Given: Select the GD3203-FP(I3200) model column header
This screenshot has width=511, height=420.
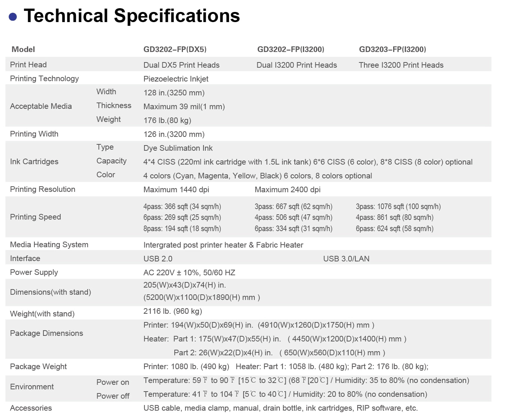Looking at the screenshot, I should pos(392,49).
